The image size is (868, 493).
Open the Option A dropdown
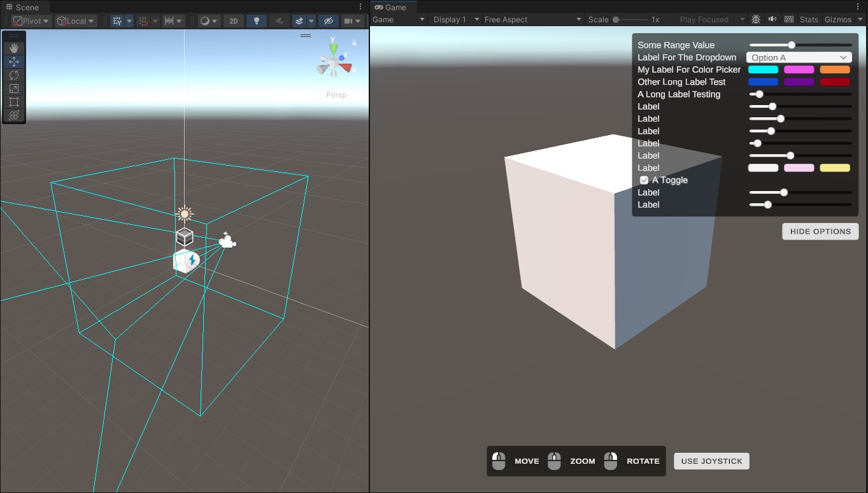click(799, 57)
